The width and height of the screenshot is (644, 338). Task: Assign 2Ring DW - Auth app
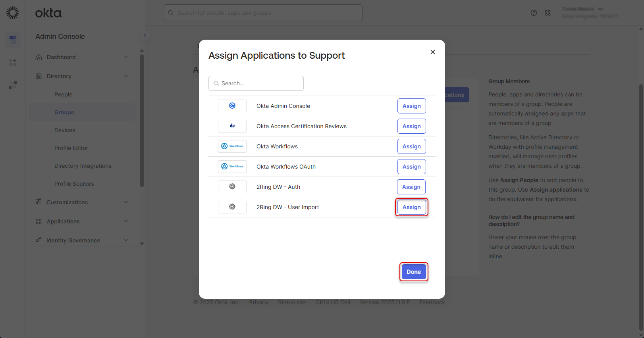[411, 187]
